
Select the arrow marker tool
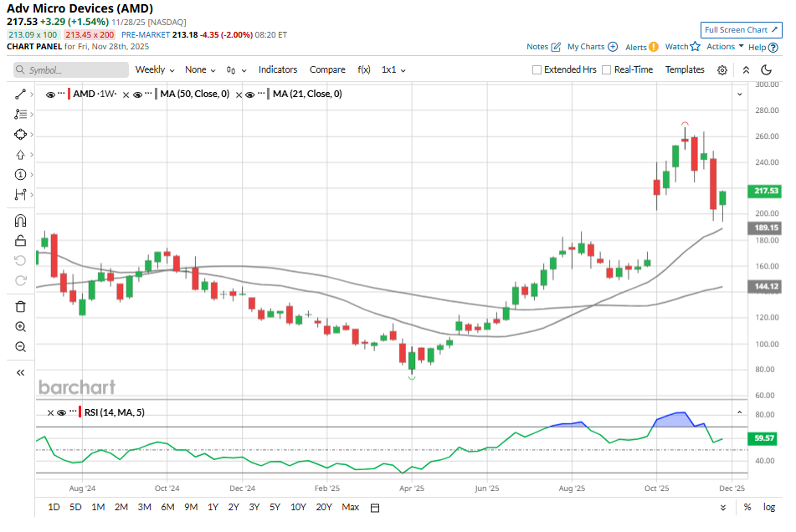coord(20,155)
